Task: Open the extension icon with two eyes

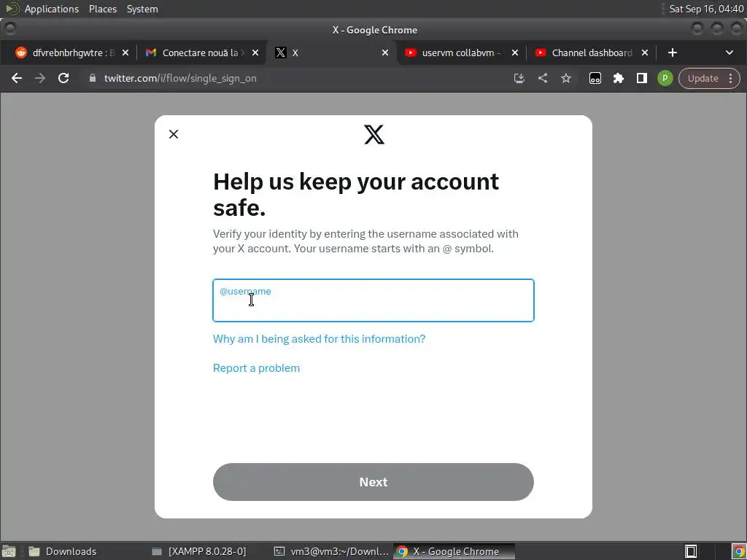Action: [595, 78]
